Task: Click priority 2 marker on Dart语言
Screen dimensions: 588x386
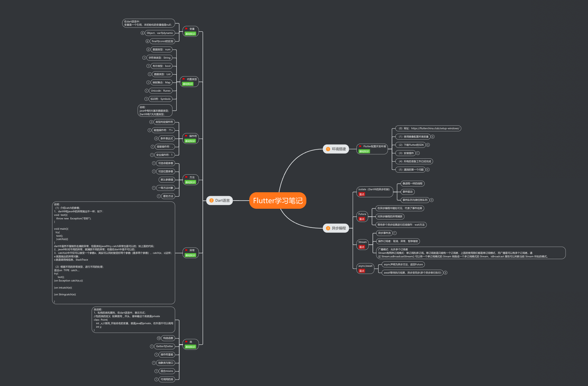Action: click(211, 201)
